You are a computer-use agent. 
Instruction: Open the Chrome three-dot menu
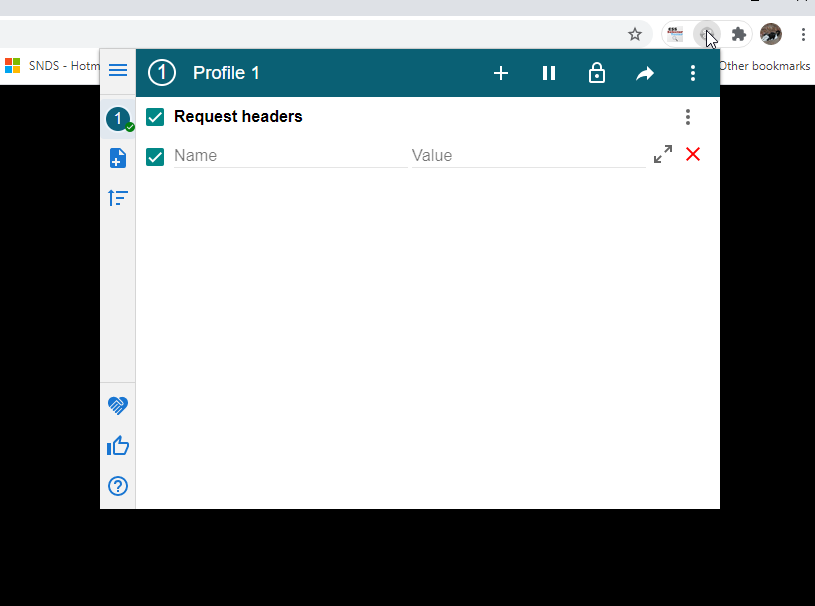tap(803, 34)
